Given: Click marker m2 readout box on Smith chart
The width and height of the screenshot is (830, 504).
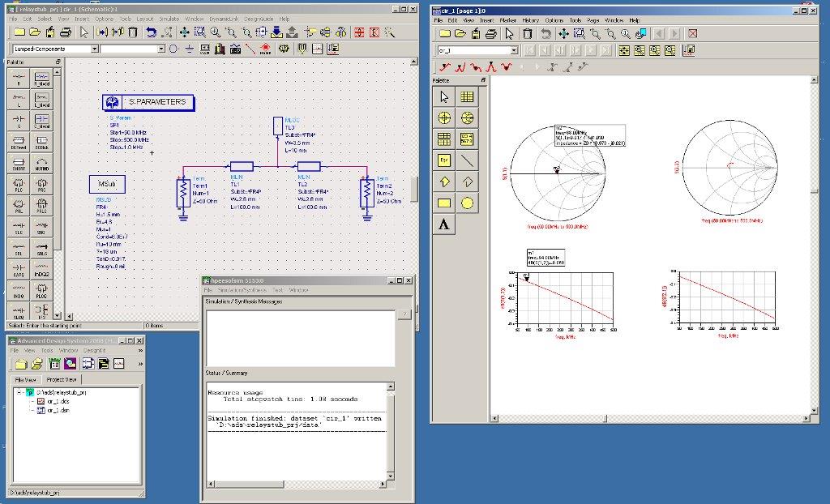Looking at the screenshot, I should point(590,135).
